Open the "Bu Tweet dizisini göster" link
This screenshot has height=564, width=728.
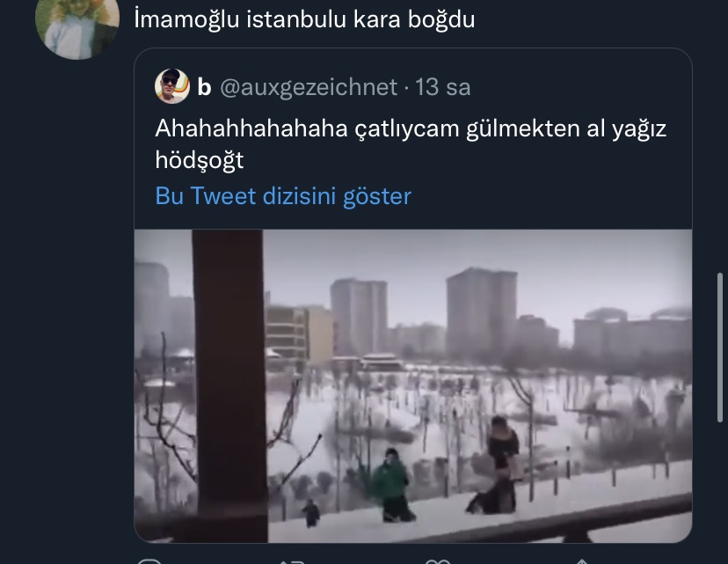tap(283, 195)
